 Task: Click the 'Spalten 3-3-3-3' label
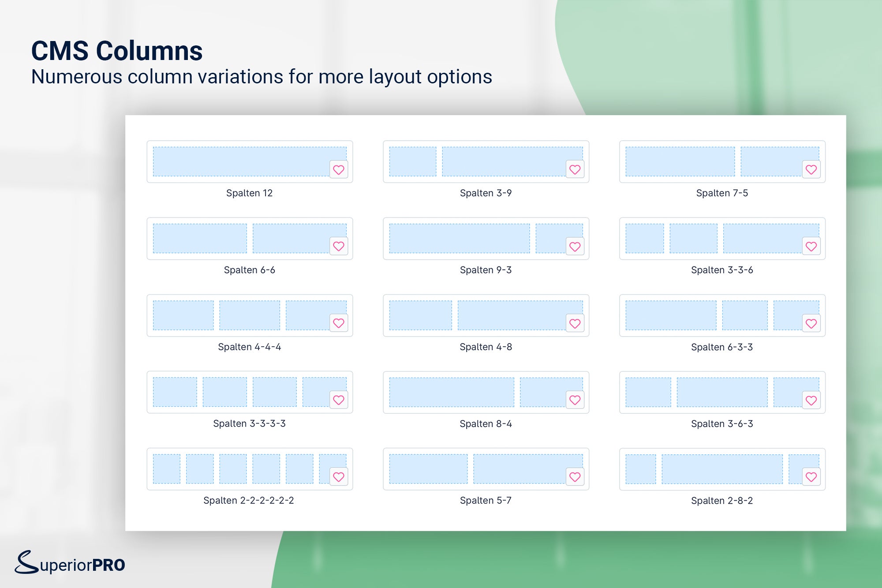click(x=250, y=423)
